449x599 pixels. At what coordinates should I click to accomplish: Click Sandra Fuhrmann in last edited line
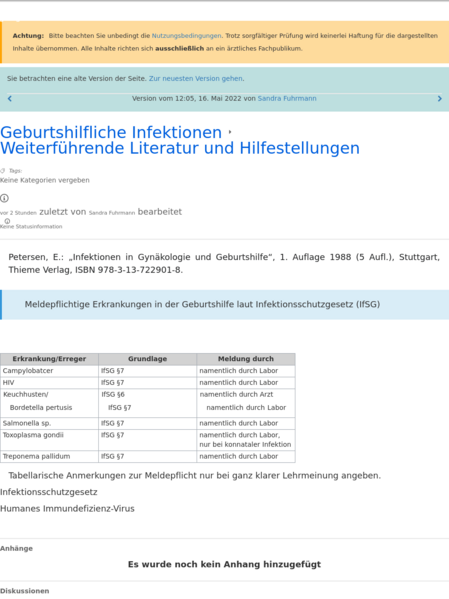coord(112,213)
